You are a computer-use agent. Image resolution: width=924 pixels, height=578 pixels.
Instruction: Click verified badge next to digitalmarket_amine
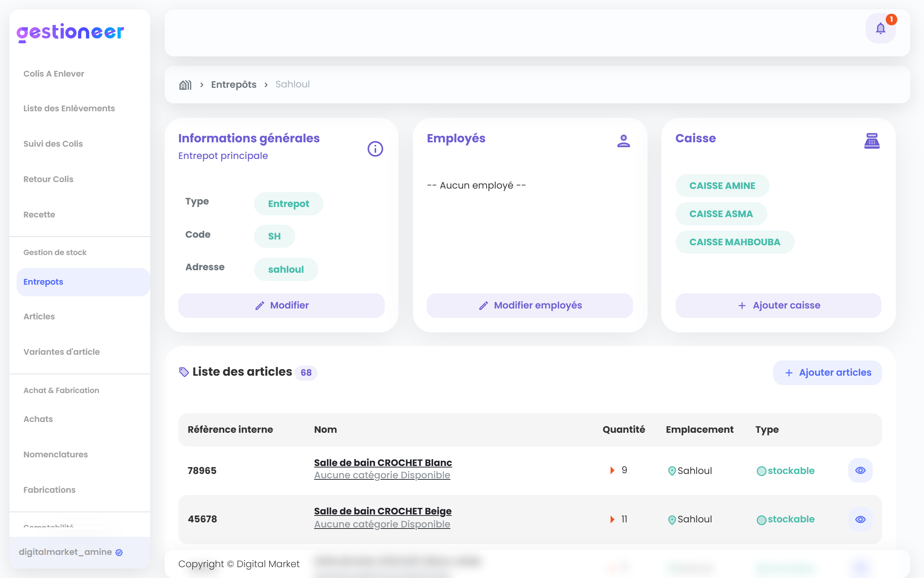(119, 552)
